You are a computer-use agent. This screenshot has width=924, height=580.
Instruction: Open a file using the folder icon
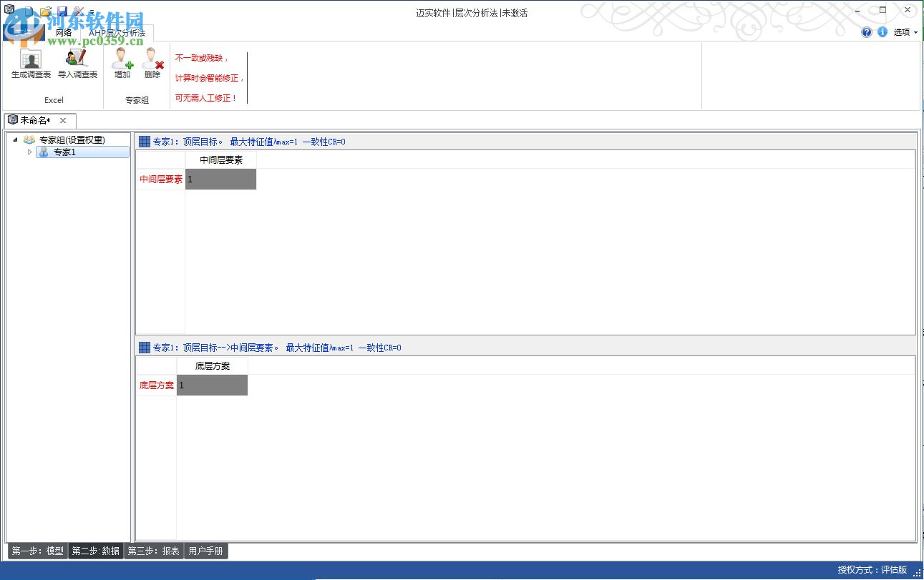(46, 11)
